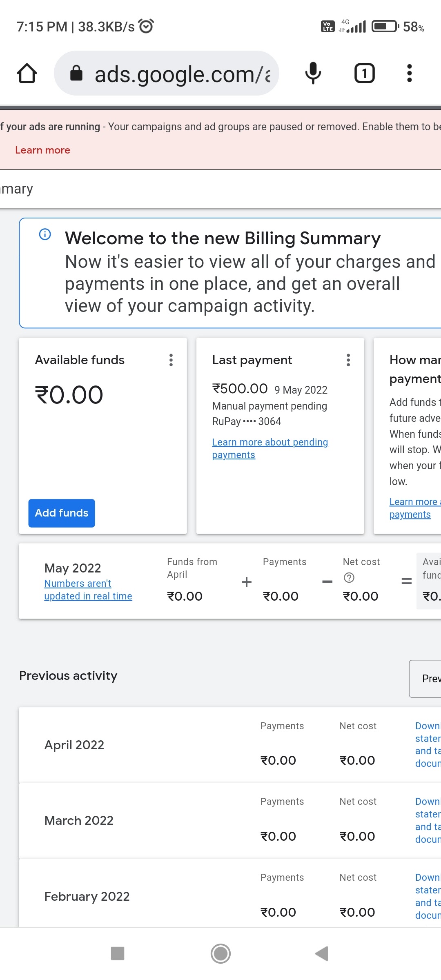Open the browser three-dot menu

click(409, 73)
